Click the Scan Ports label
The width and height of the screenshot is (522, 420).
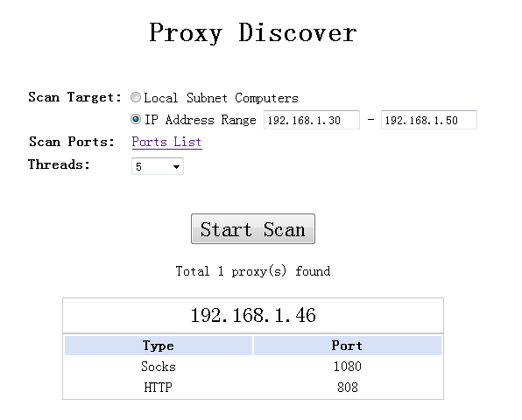[x=72, y=142]
